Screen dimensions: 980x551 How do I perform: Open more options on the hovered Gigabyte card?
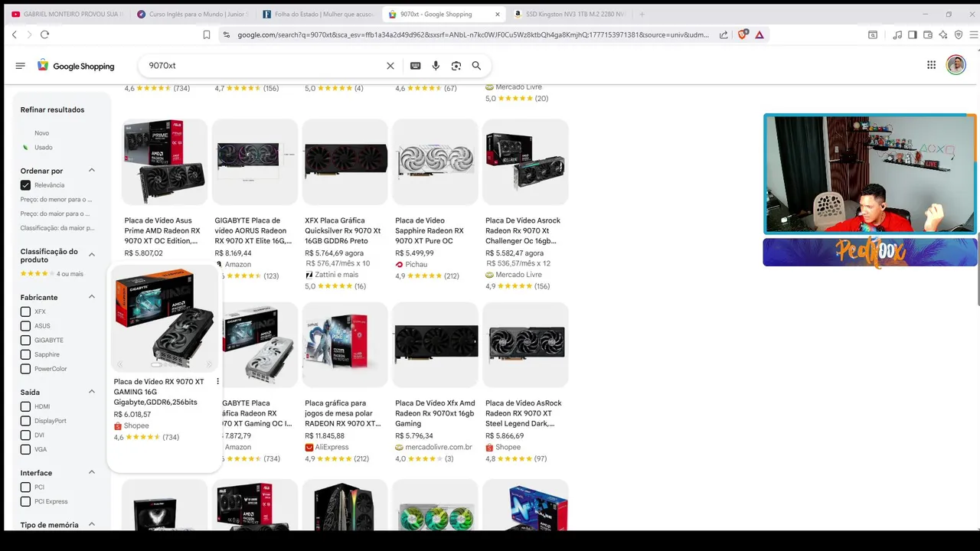(x=217, y=381)
